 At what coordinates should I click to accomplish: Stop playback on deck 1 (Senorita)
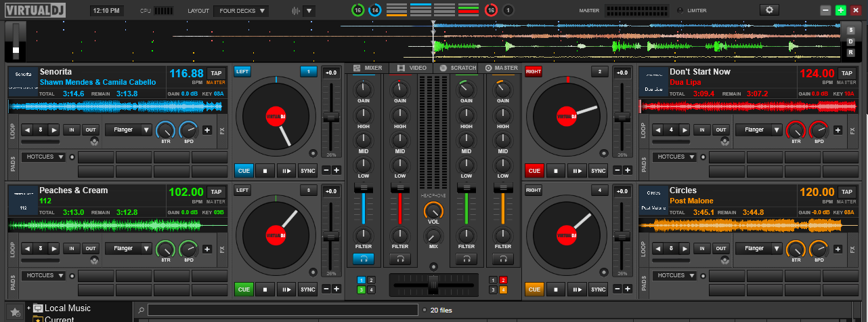(265, 171)
